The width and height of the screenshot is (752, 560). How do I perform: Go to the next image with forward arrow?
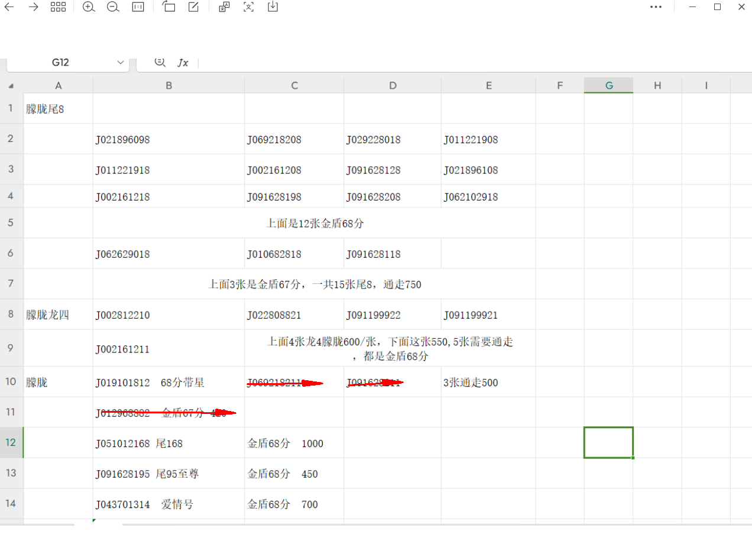pos(34,7)
